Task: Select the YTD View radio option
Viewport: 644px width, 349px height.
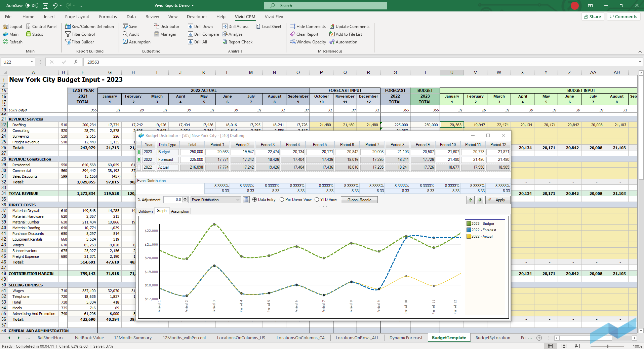Action: click(x=317, y=200)
